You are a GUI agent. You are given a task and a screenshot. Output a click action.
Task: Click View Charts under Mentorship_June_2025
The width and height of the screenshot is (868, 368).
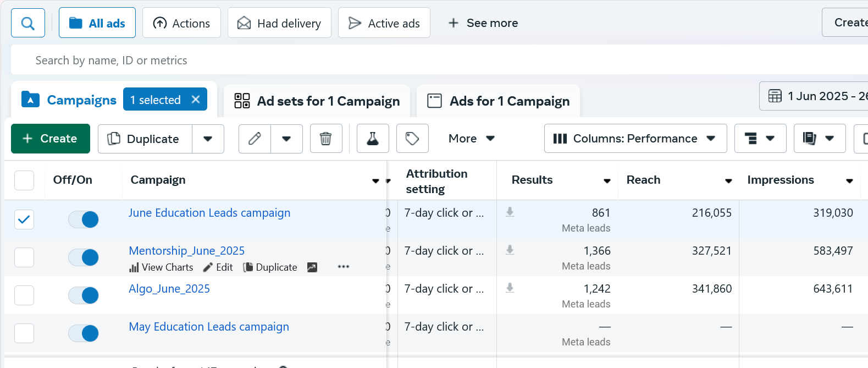(161, 267)
